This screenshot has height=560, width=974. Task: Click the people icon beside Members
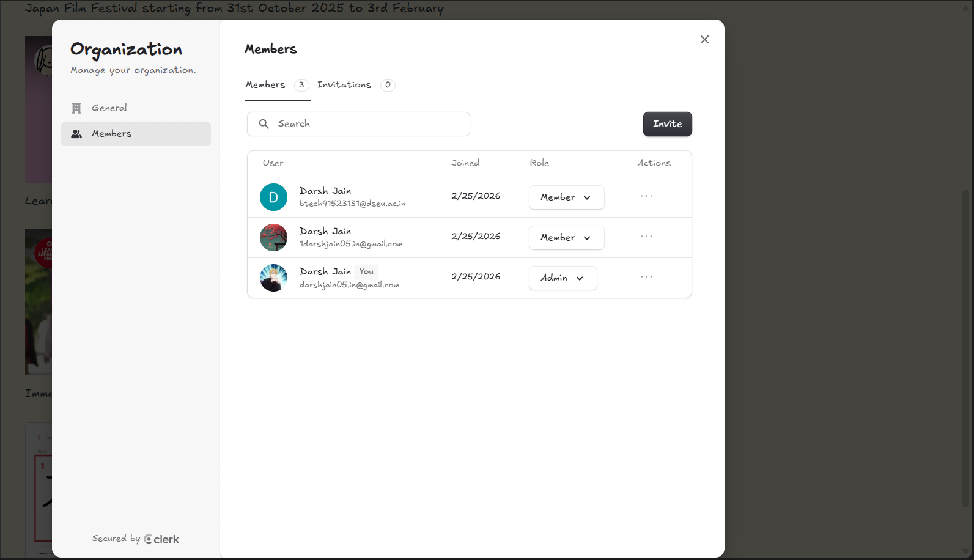(x=76, y=134)
